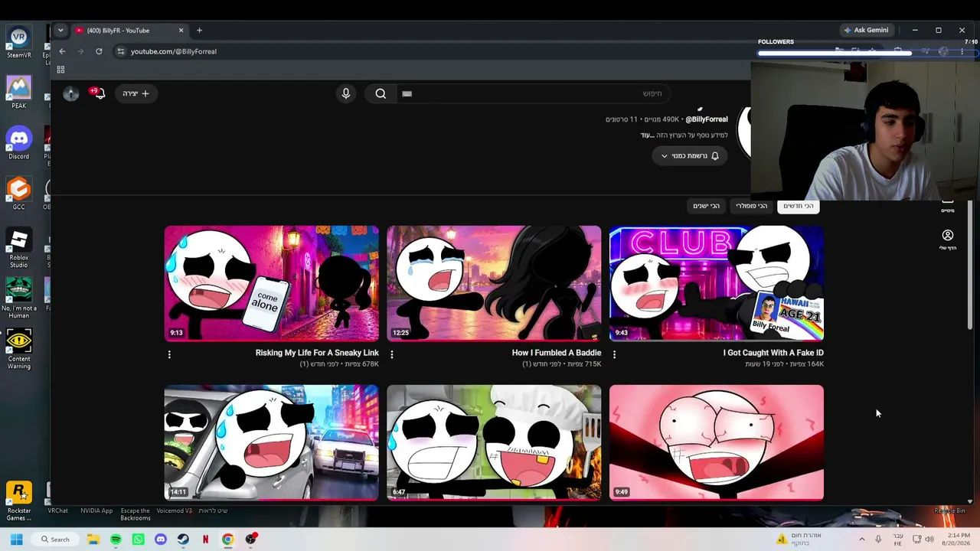This screenshot has width=980, height=551.
Task: Open GCC desktop shortcut
Action: 19,194
